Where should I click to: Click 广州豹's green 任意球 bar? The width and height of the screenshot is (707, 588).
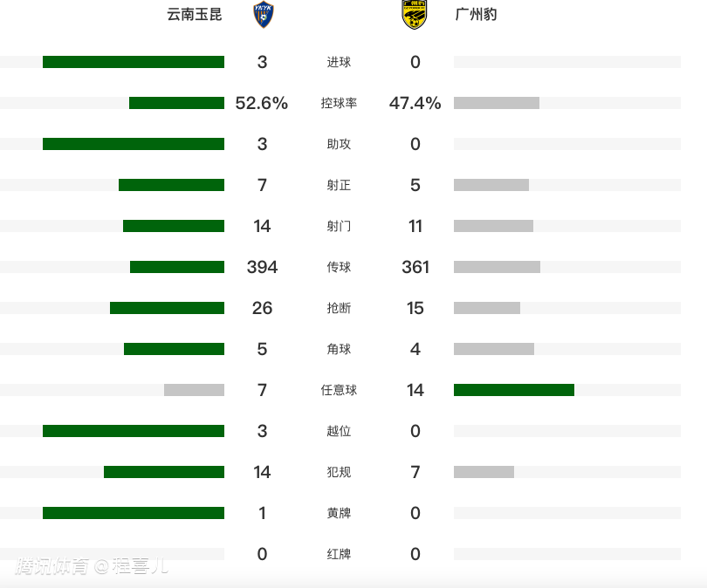click(514, 390)
